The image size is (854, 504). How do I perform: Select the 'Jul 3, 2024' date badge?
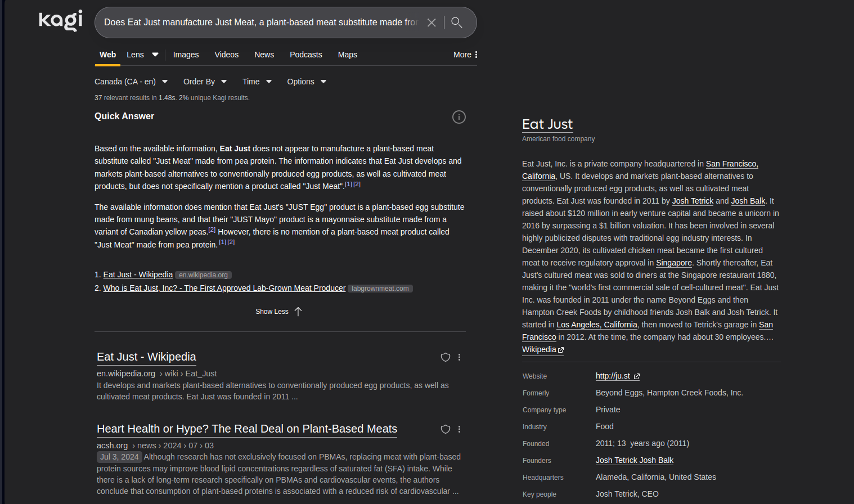pos(119,457)
